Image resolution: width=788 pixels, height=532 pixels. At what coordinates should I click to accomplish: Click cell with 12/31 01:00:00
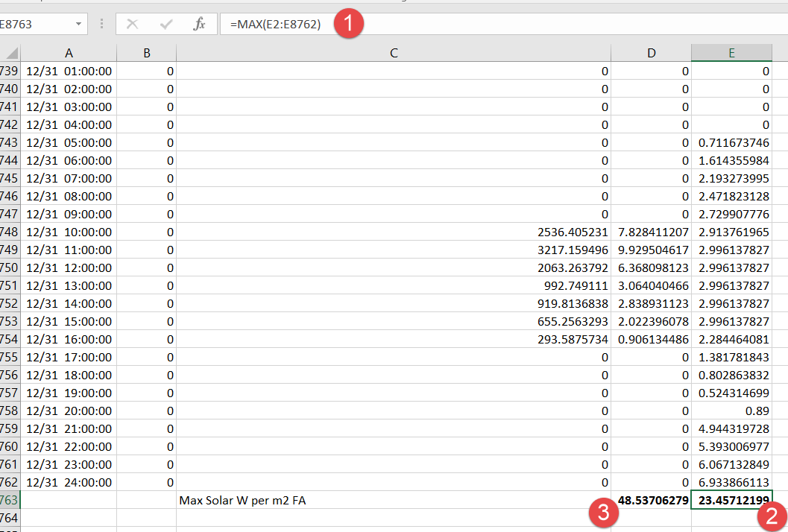pyautogui.click(x=69, y=72)
